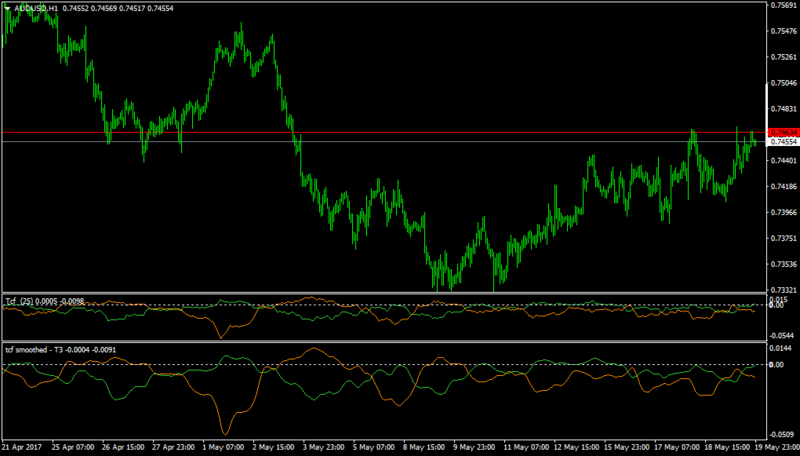Click the -0.0509 scale value in tcf smoothed window
The image size is (800, 456).
782,435
